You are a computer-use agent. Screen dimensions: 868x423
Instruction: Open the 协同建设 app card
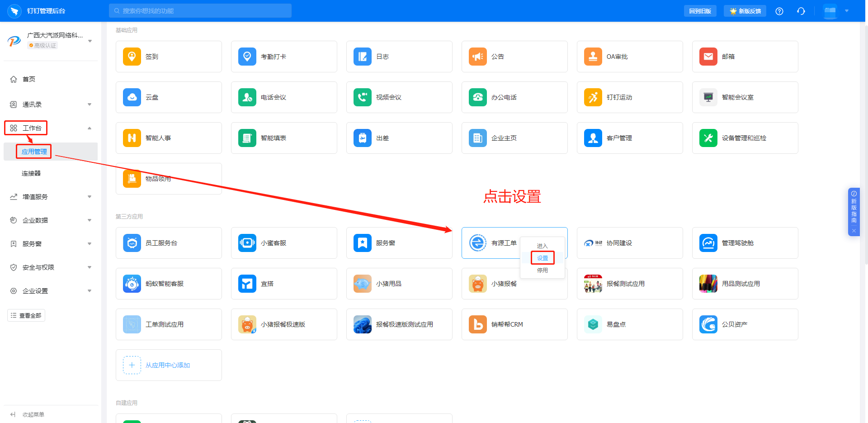(629, 243)
